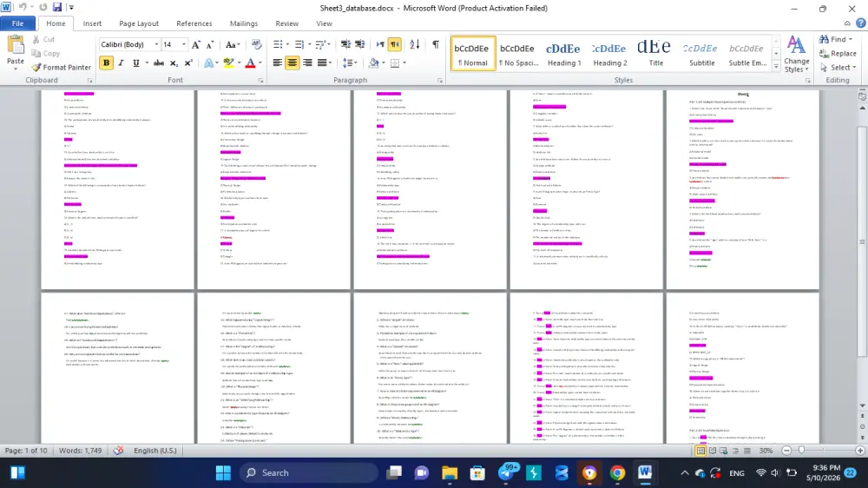Switch to the References tab
The image size is (868, 488).
click(194, 23)
